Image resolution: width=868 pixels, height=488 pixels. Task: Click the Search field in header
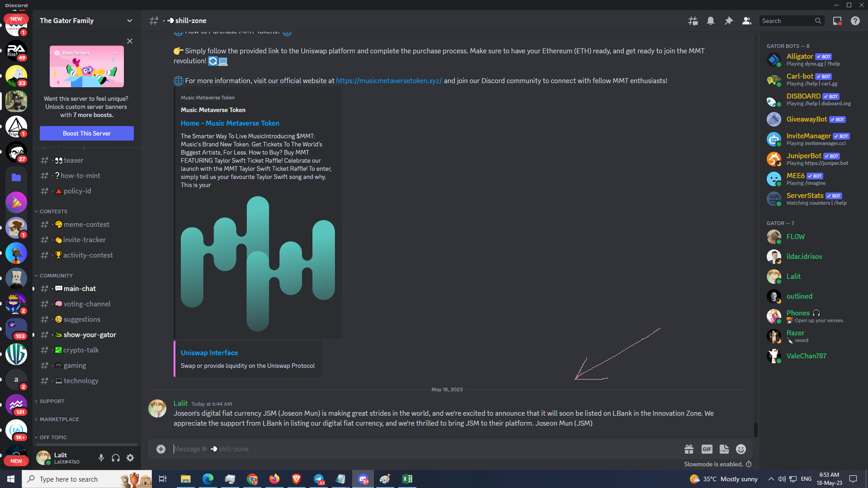pos(792,21)
